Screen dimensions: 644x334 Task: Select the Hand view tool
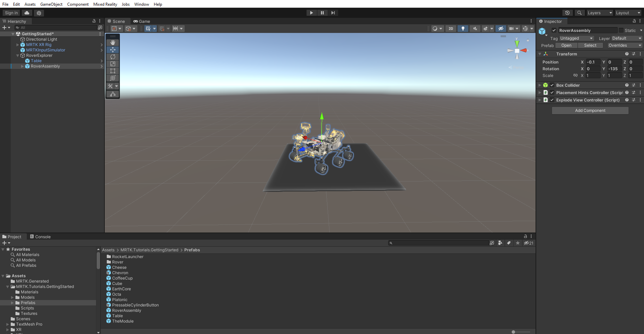113,43
